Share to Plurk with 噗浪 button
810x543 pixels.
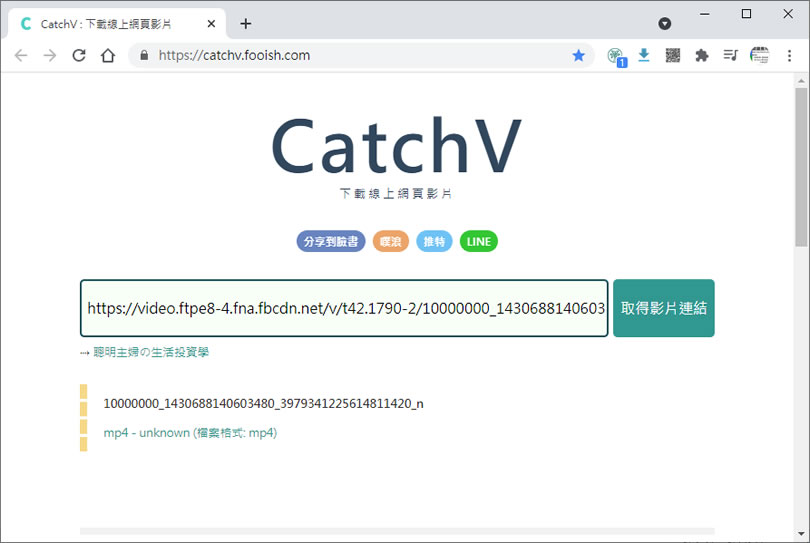tap(391, 241)
